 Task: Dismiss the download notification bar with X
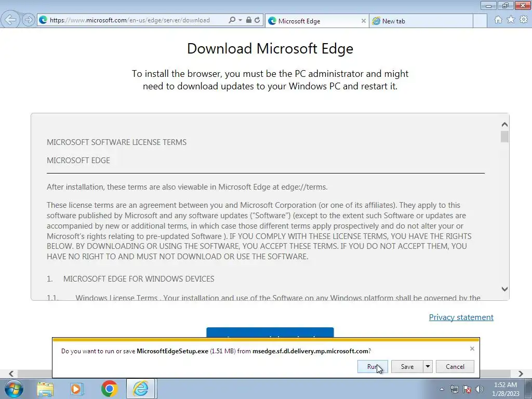click(x=472, y=349)
